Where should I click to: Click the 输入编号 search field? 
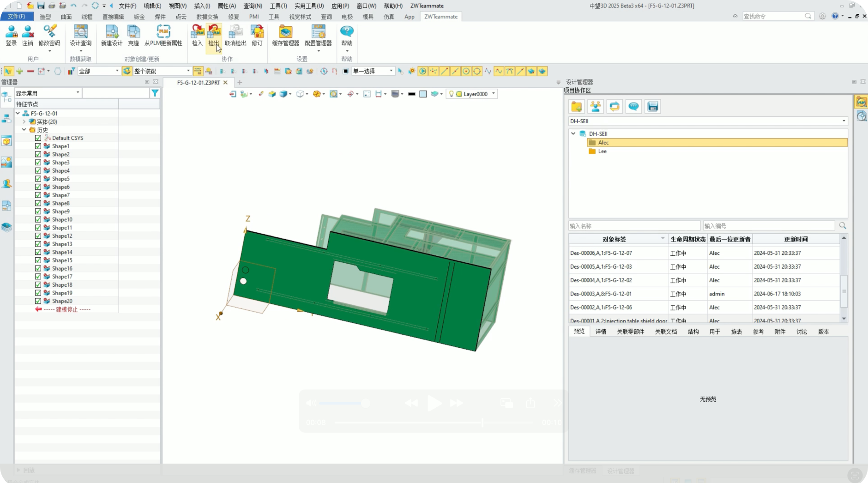point(769,226)
